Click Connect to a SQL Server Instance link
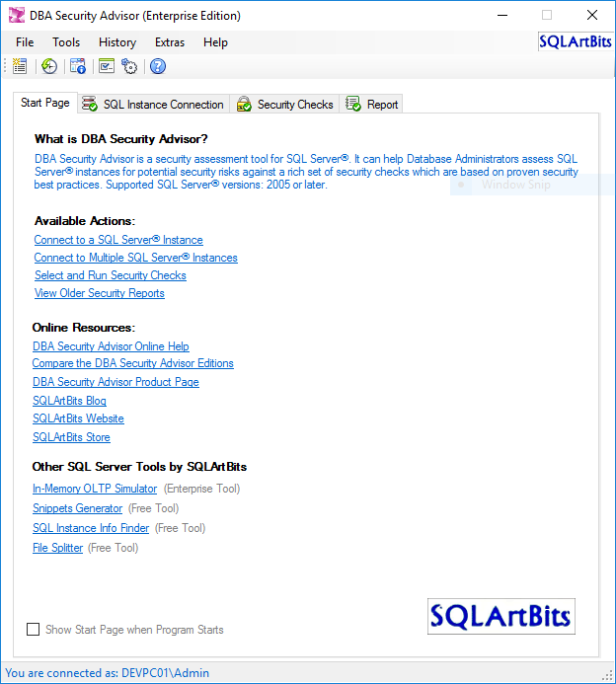The width and height of the screenshot is (616, 684). pos(118,240)
